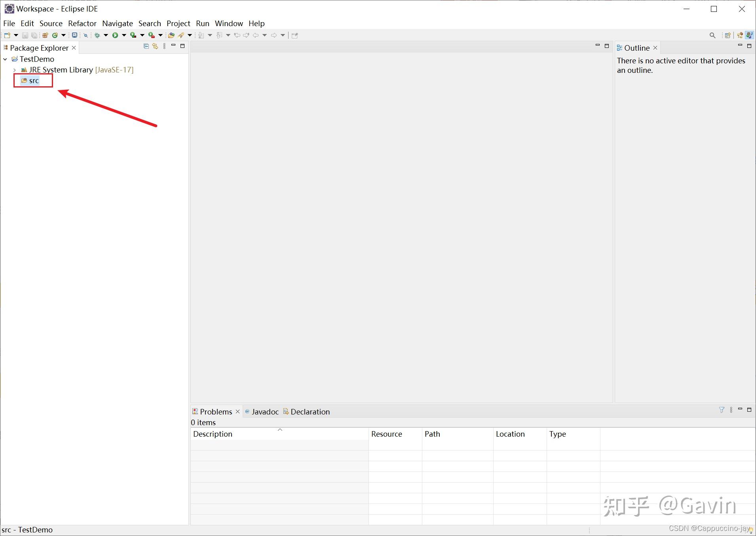Image resolution: width=756 pixels, height=536 pixels.
Task: Select the src folder
Action: (x=34, y=81)
